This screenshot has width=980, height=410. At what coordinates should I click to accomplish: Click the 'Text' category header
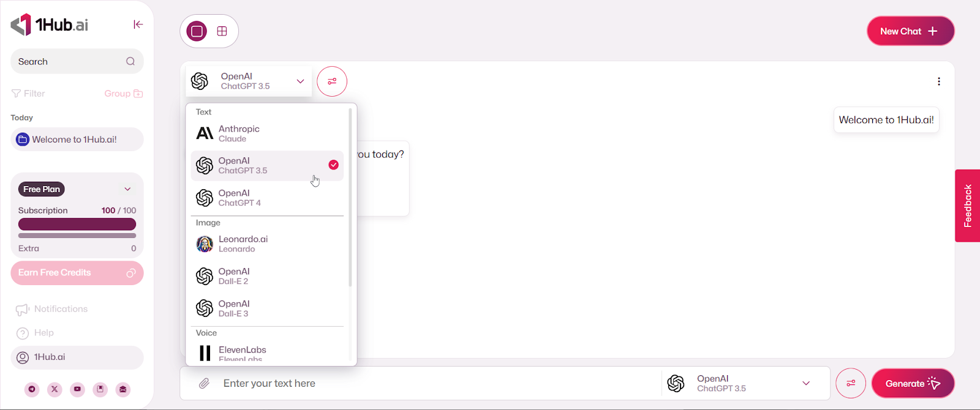pos(203,112)
